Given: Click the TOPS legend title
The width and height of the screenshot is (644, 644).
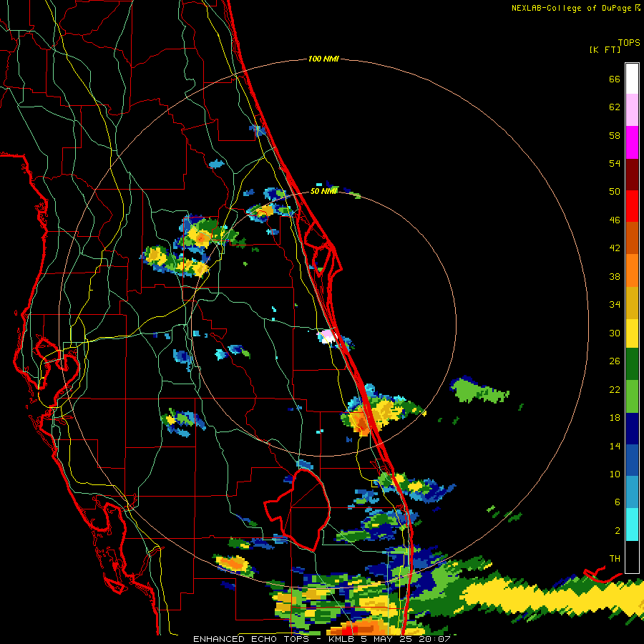Looking at the screenshot, I should click(x=629, y=42).
